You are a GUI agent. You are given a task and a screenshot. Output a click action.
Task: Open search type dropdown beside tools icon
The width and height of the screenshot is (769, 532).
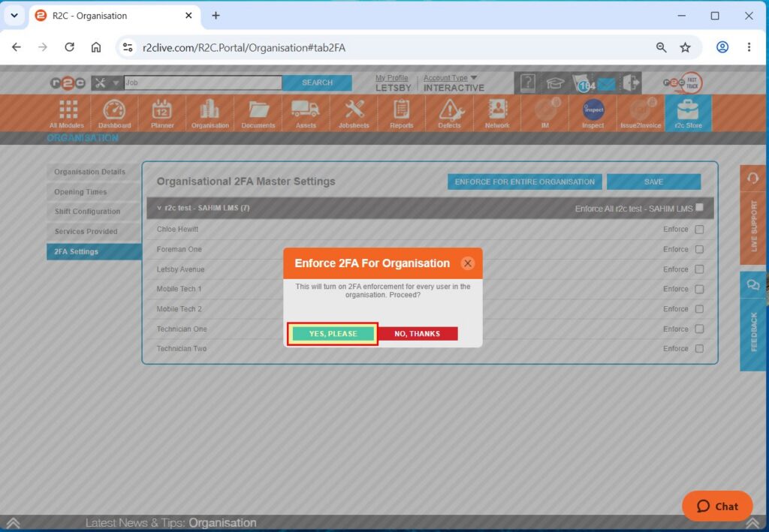116,83
